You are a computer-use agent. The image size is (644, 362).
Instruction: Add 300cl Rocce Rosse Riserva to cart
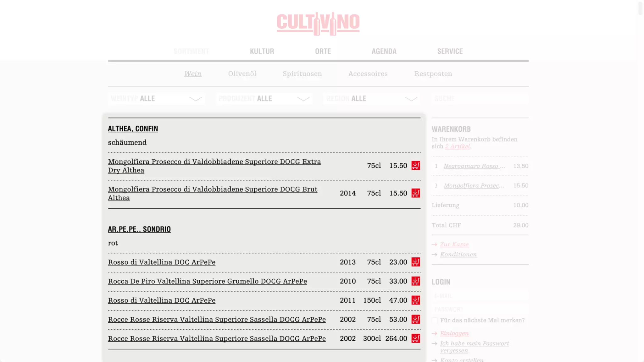point(416,338)
